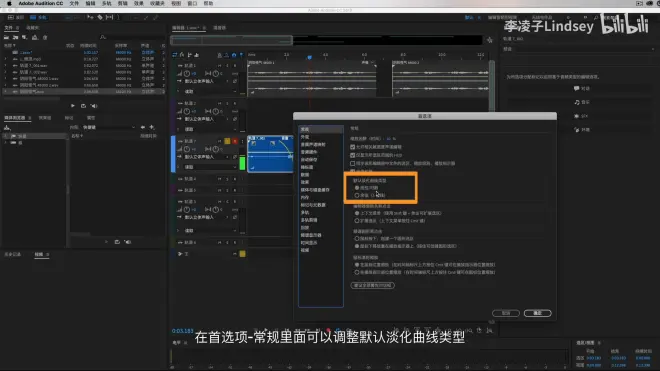The image size is (660, 371).
Task: Click the back arrow in Media Browser
Action: (143, 127)
